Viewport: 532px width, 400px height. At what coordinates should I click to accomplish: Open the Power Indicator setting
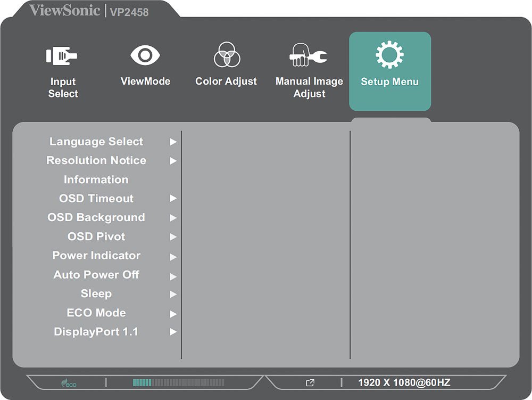[x=96, y=256]
